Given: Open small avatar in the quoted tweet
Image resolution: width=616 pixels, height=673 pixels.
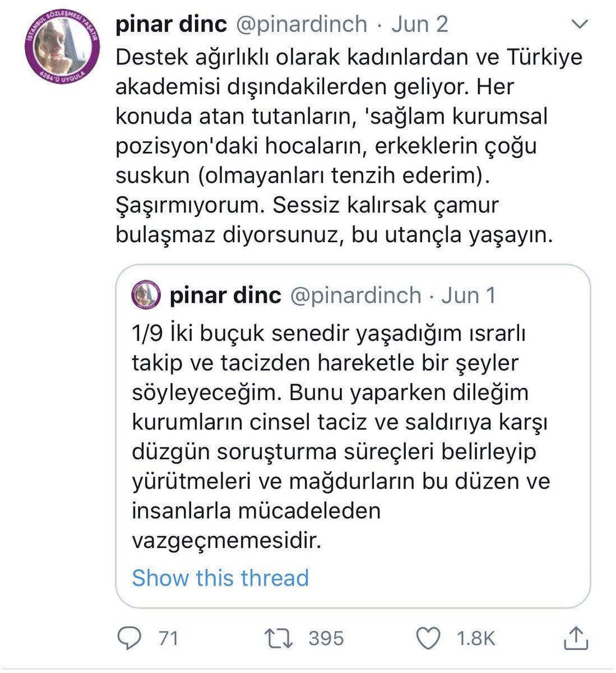Looking at the screenshot, I should pyautogui.click(x=146, y=295).
